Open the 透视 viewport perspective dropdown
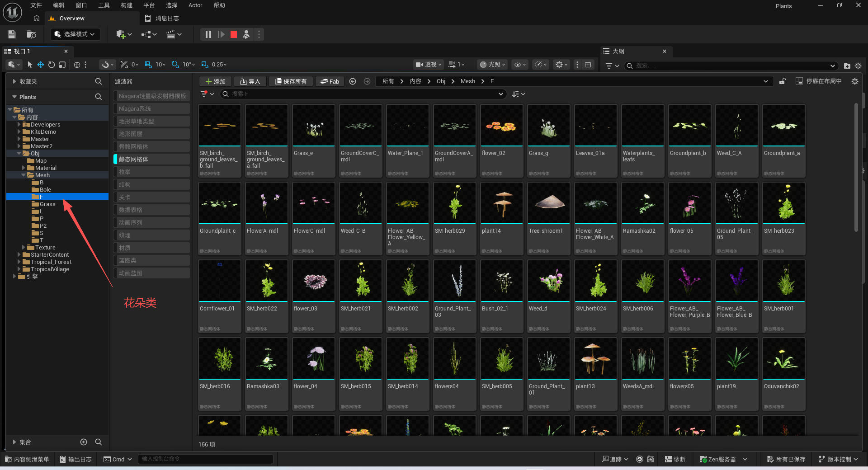Viewport: 868px width, 470px height. tap(429, 65)
